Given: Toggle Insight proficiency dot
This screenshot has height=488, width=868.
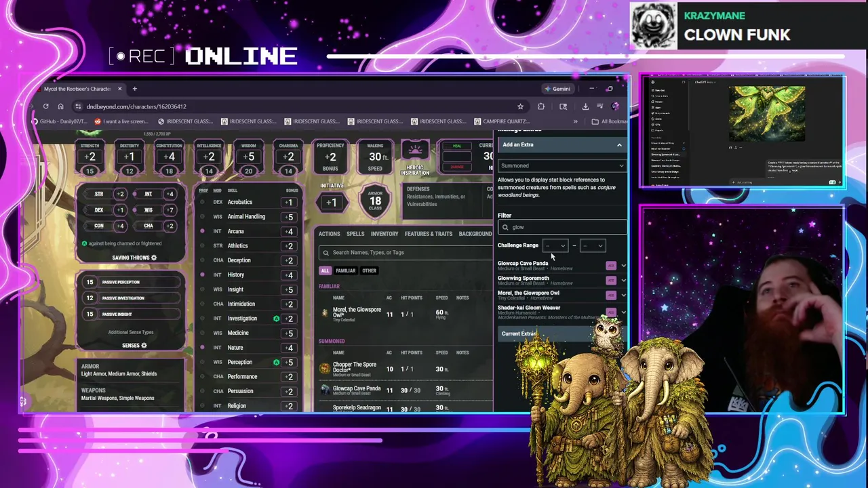Looking at the screenshot, I should (x=202, y=289).
